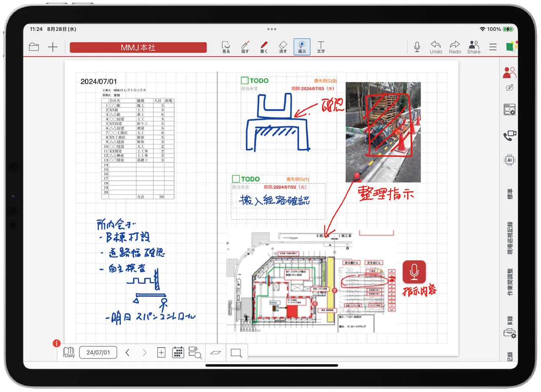Add a new page with the plus icon
The width and height of the screenshot is (541, 392).
click(x=52, y=47)
